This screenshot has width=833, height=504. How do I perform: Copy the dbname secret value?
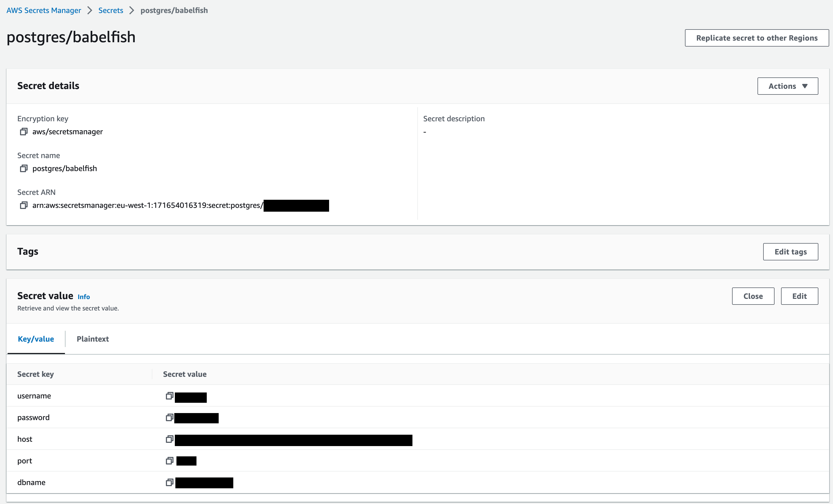169,482
